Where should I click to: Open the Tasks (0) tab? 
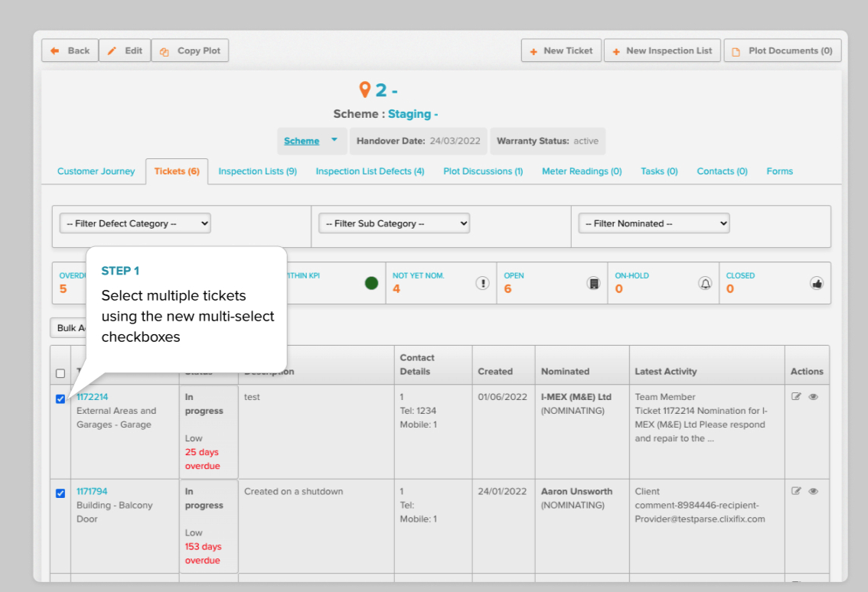[x=659, y=171]
